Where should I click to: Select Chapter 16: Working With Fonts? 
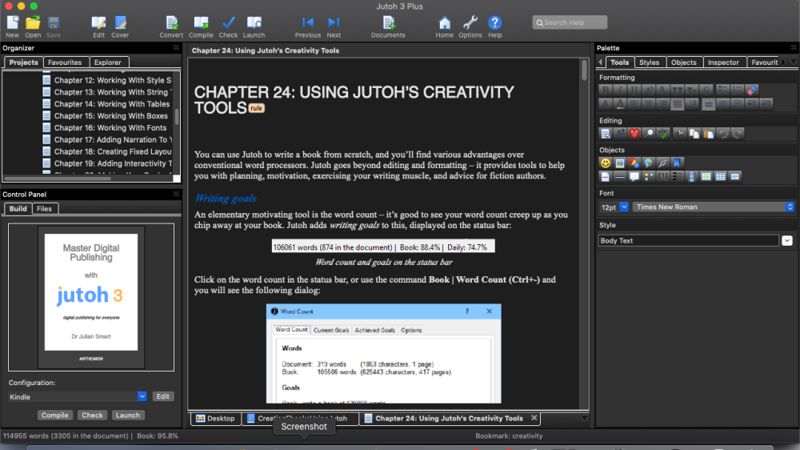pyautogui.click(x=110, y=128)
